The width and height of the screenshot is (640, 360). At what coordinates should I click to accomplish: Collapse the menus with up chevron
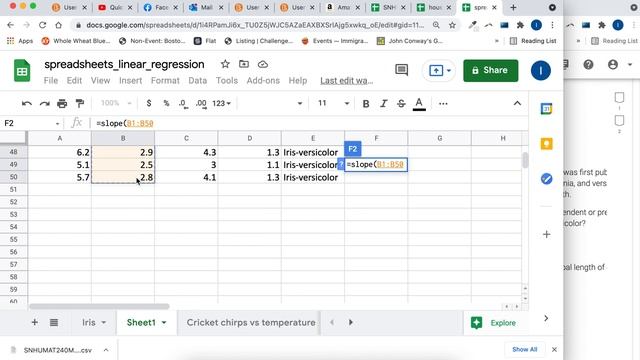pos(517,103)
